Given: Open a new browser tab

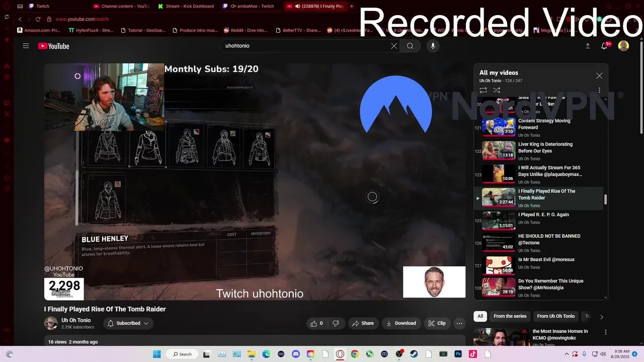Looking at the screenshot, I should pyautogui.click(x=352, y=7).
